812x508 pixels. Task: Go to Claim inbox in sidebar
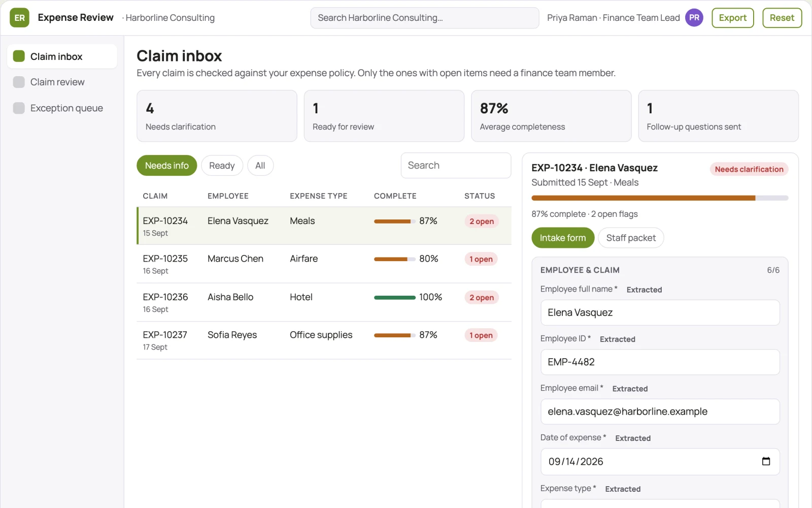62,56
